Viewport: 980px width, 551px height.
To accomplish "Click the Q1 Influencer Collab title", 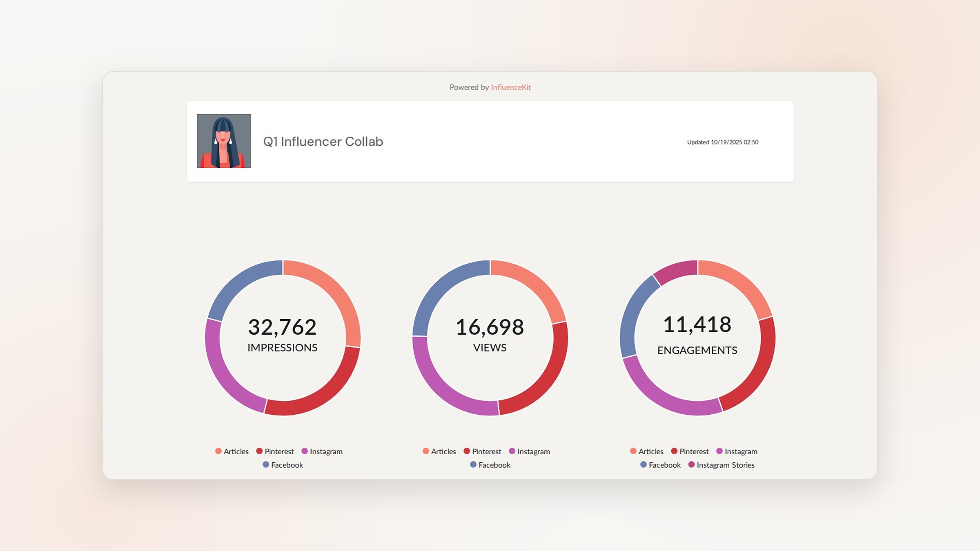I will [323, 141].
